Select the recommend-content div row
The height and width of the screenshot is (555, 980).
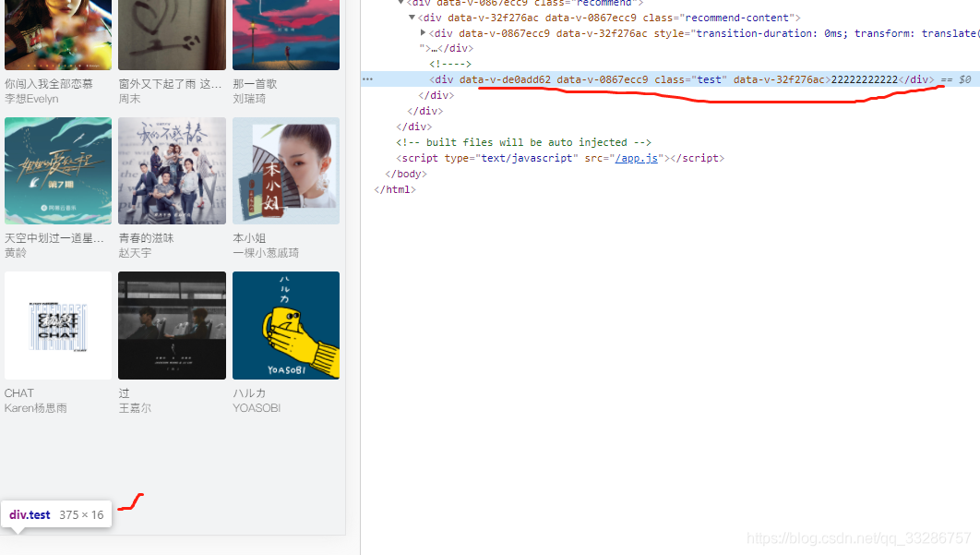point(609,18)
